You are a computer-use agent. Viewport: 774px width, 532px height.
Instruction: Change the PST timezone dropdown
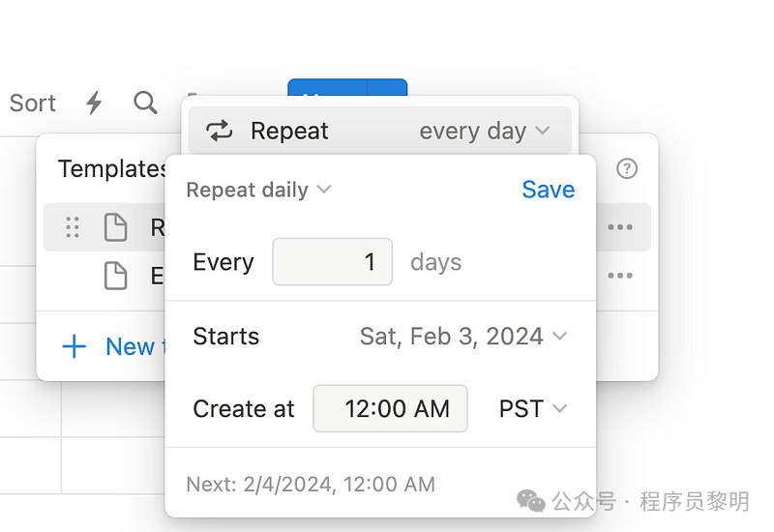(x=532, y=408)
